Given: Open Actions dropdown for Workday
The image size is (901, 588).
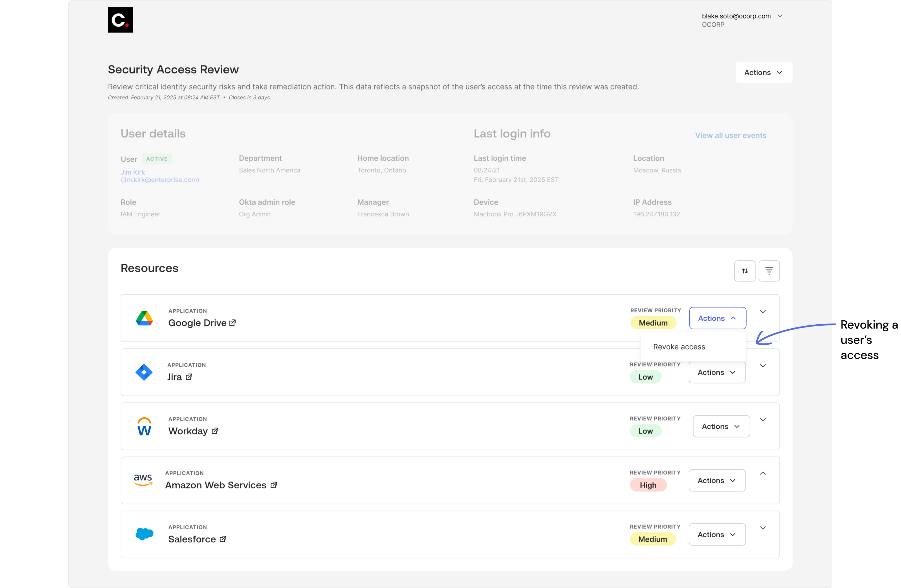Looking at the screenshot, I should point(721,426).
